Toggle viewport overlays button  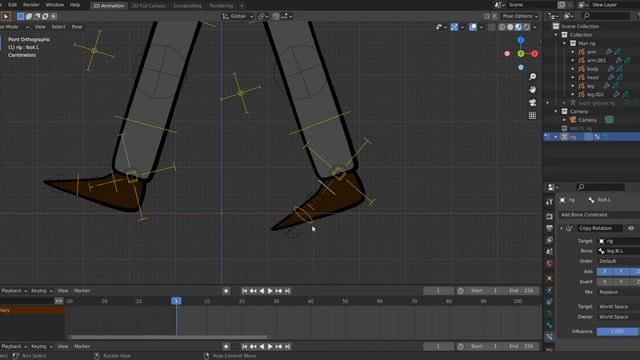point(473,27)
